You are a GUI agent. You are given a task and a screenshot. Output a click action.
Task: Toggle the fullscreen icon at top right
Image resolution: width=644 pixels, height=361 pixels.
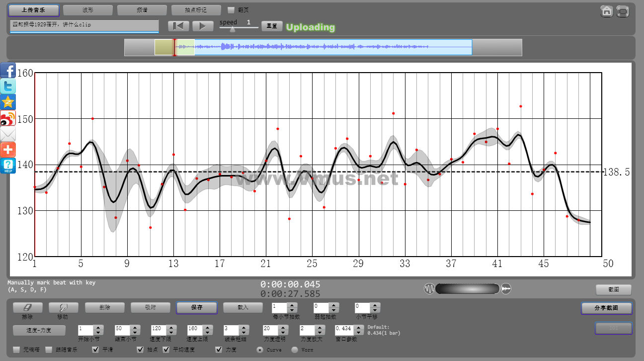(623, 11)
